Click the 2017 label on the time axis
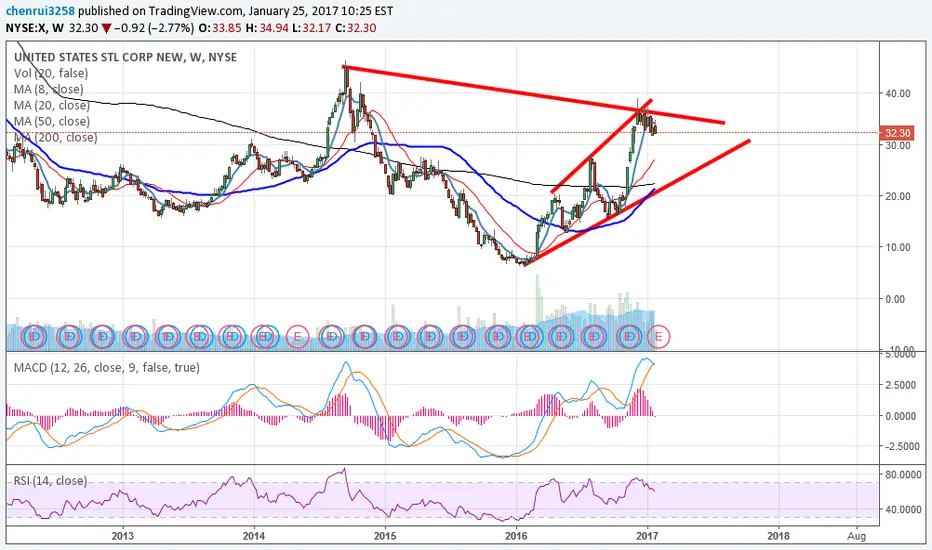This screenshot has width=932, height=550. pyautogui.click(x=647, y=536)
